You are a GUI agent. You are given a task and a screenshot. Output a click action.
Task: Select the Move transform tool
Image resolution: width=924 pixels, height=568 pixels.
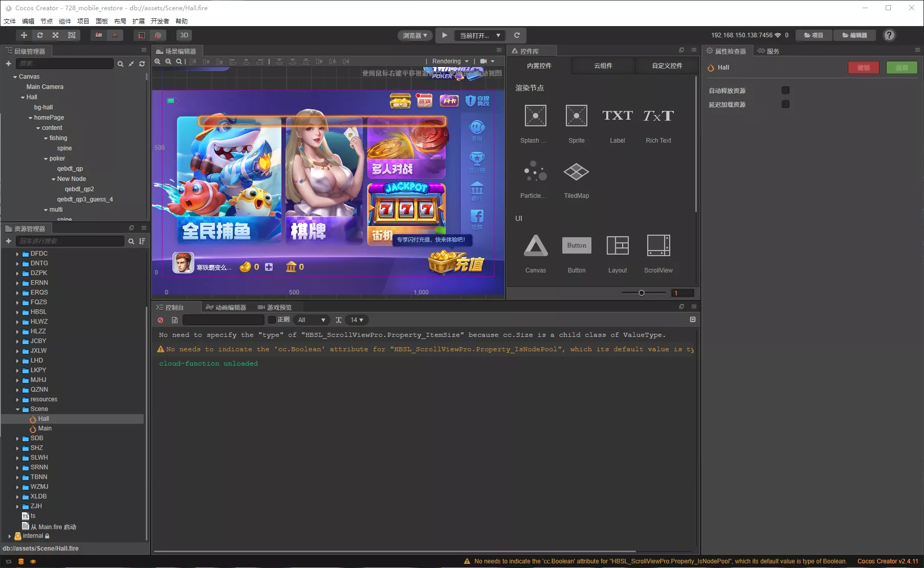(24, 35)
